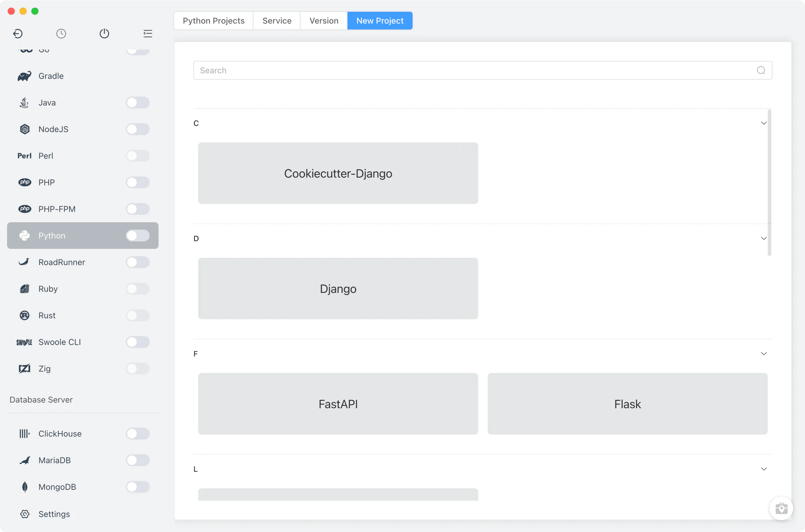Collapse the D section chevron
This screenshot has width=805, height=532.
point(764,238)
